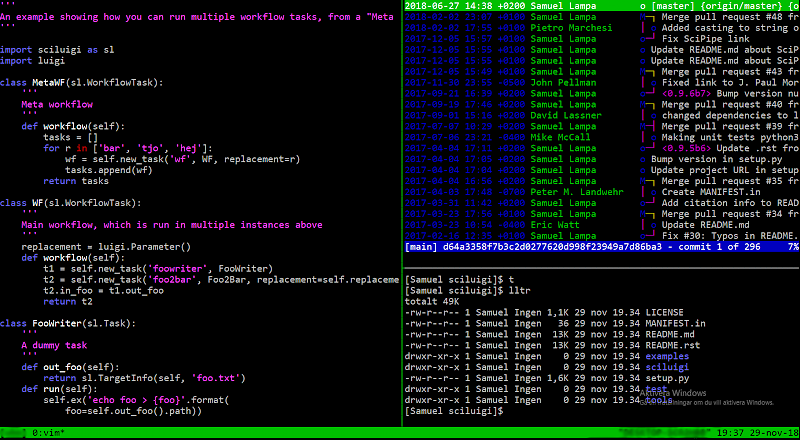Select the 'Fix SciPipe link' commit
Screen dimensions: 800x440
(x=602, y=39)
